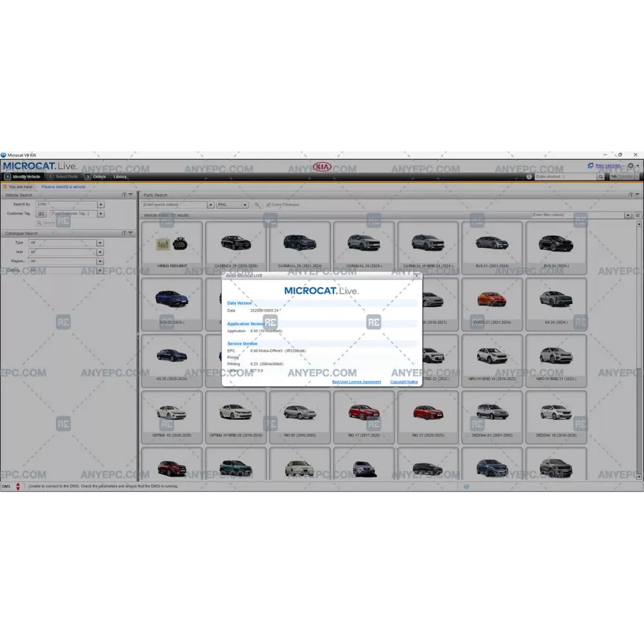Screen dimensions: 644x644
Task: Click the parts search magnifier icon
Action: (257, 205)
